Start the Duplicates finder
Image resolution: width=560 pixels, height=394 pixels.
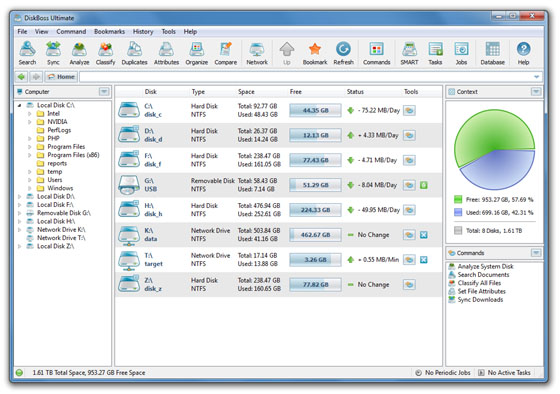click(134, 53)
